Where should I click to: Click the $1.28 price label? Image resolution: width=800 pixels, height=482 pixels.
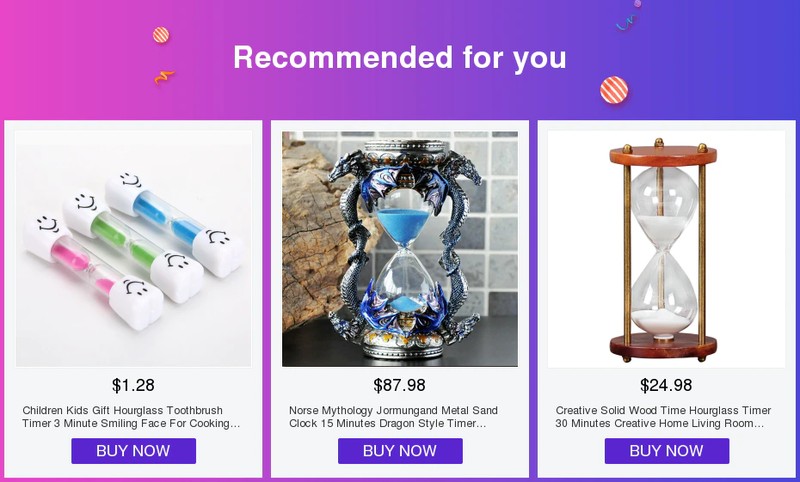[133, 385]
